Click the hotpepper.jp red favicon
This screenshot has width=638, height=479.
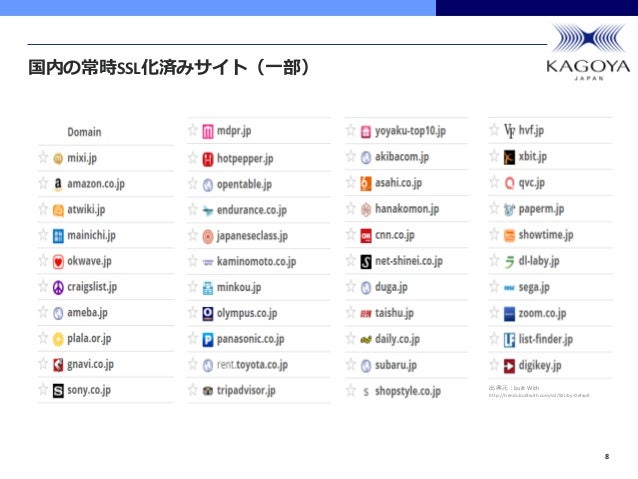(x=208, y=159)
